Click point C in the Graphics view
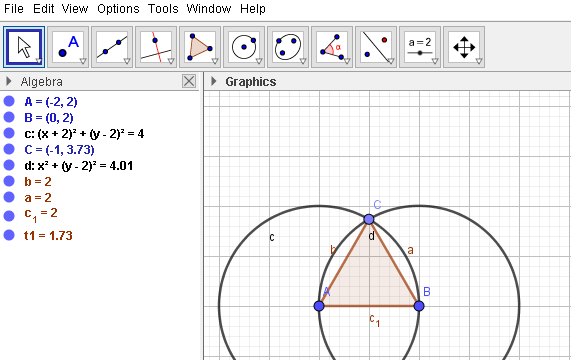Image resolution: width=571 pixels, height=360 pixels. pos(369,219)
